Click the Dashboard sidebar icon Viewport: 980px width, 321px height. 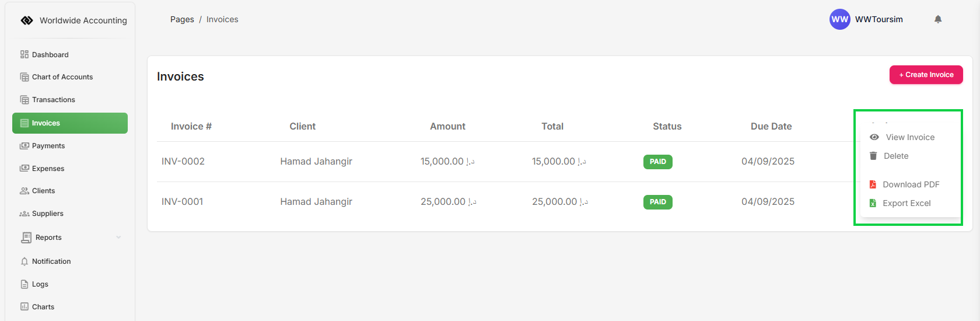pos(24,54)
